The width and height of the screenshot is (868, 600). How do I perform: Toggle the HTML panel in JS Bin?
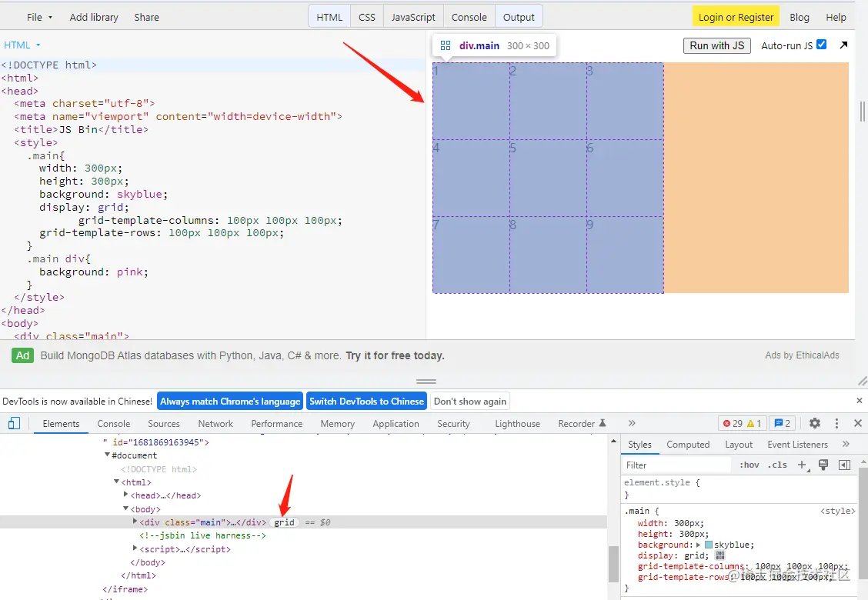tap(329, 17)
